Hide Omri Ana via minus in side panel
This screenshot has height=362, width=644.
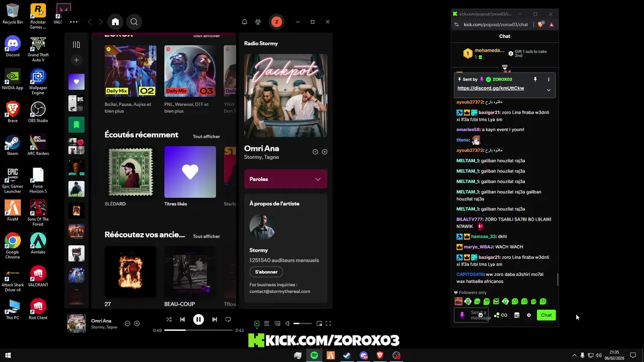tap(315, 152)
